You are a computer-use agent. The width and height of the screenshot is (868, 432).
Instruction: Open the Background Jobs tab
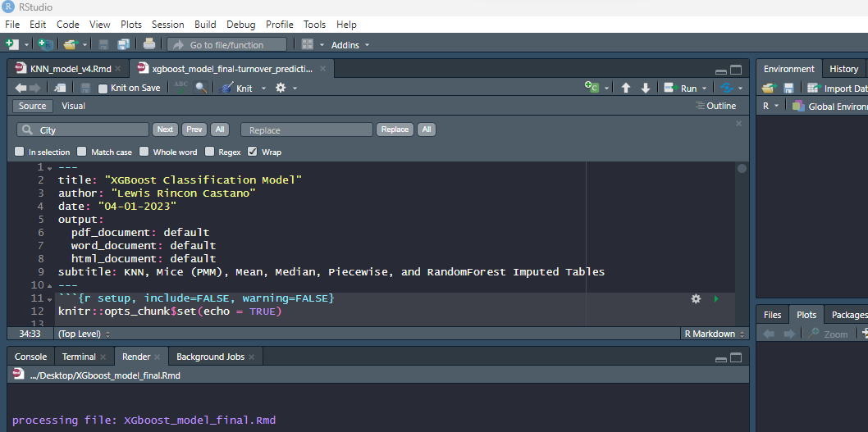click(x=210, y=357)
